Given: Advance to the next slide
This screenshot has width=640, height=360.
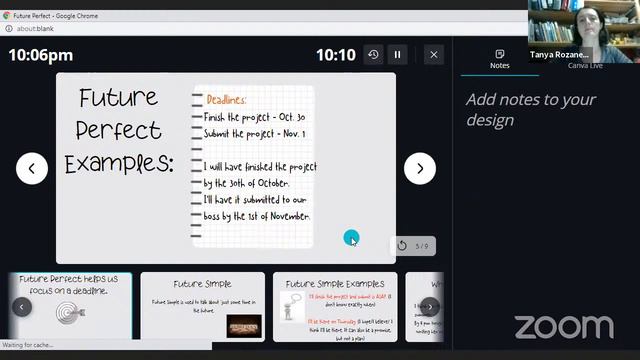Looking at the screenshot, I should (420, 169).
